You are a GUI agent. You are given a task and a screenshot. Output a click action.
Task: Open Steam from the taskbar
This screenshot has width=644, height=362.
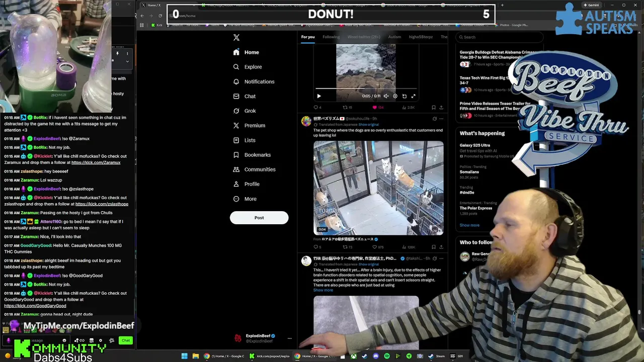click(437, 356)
